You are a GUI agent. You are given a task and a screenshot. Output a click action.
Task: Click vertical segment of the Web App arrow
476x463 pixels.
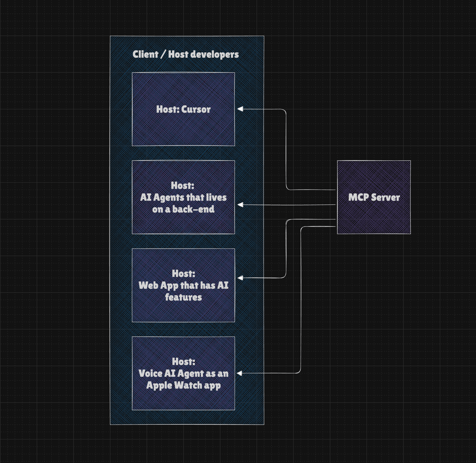point(286,248)
